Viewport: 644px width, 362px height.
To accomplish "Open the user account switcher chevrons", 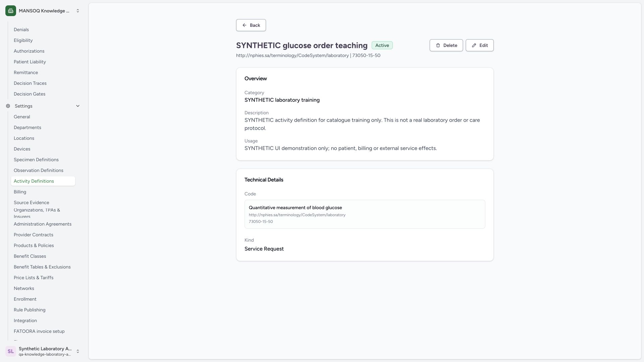I will tap(78, 351).
